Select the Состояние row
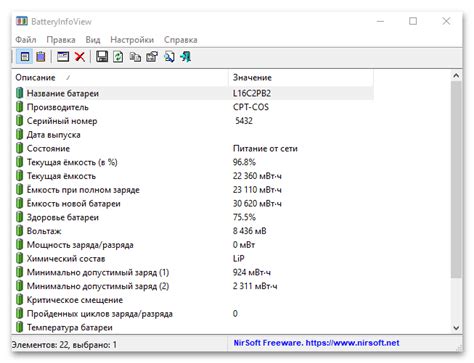 pyautogui.click(x=193, y=148)
